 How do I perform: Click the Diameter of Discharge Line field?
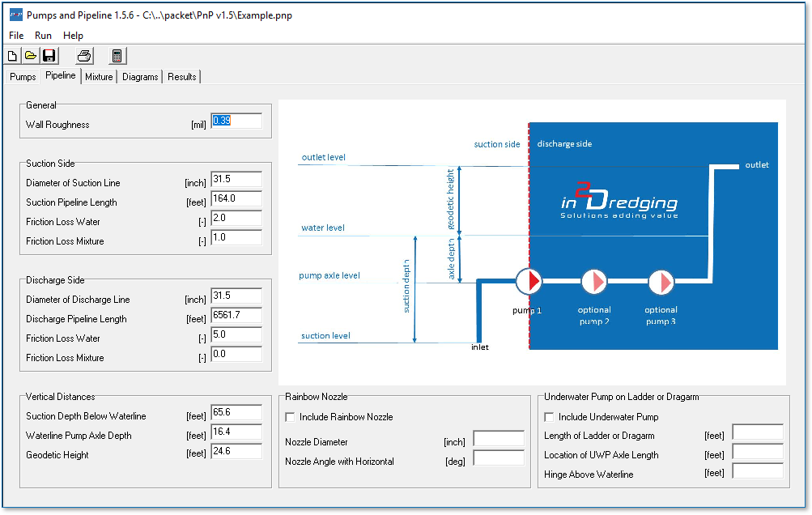[x=236, y=296]
